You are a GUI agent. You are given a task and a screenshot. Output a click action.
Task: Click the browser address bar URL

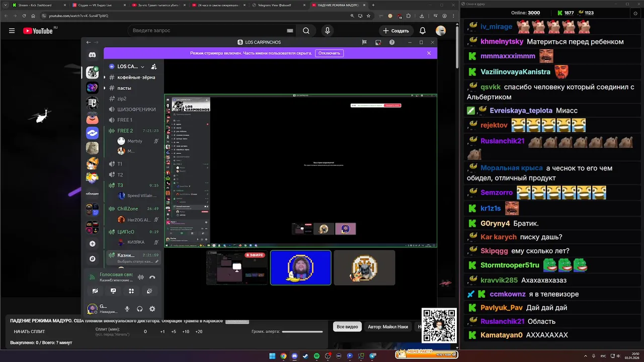78,16
